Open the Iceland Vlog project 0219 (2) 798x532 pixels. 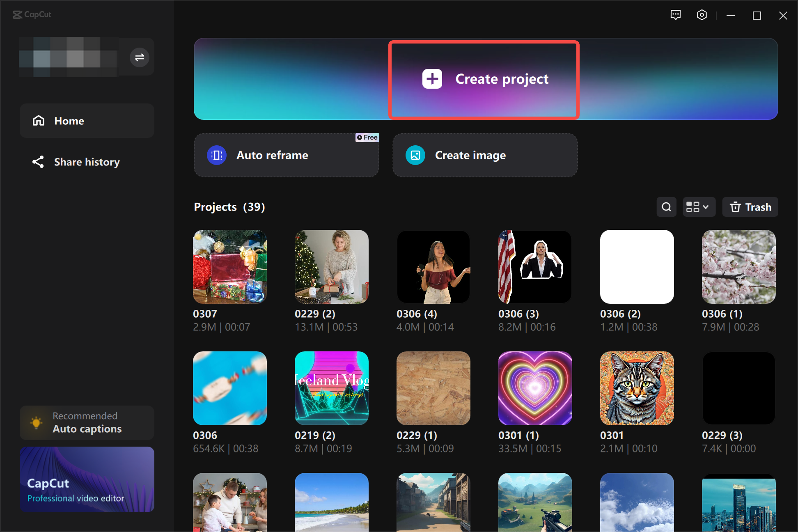[x=331, y=388]
